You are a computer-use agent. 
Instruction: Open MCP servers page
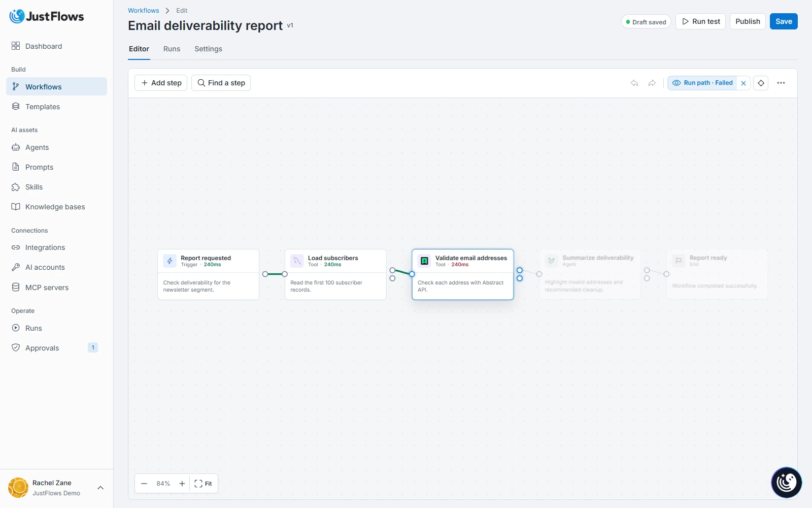[x=56, y=288]
